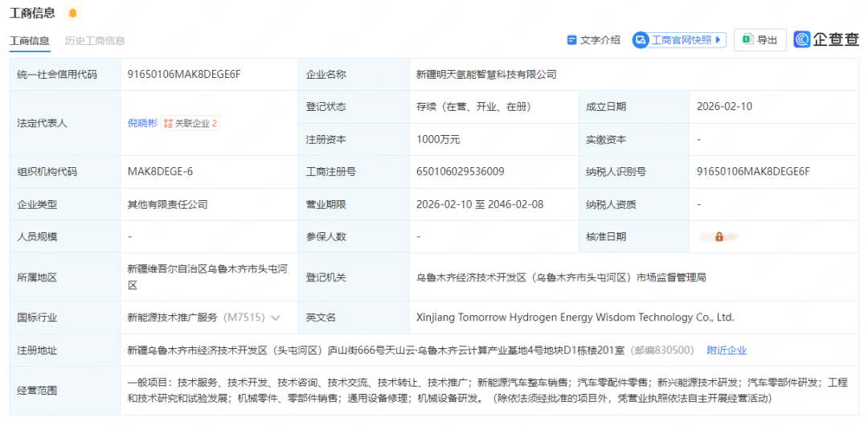
Task: Click the 企查查 logo icon
Action: pos(802,39)
